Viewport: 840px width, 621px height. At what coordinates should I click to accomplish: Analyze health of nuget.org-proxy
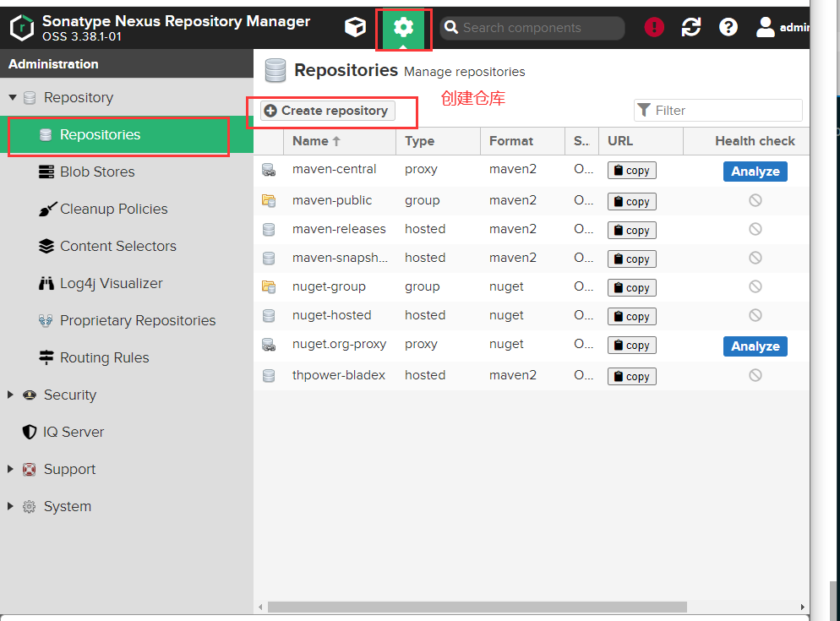pos(755,346)
